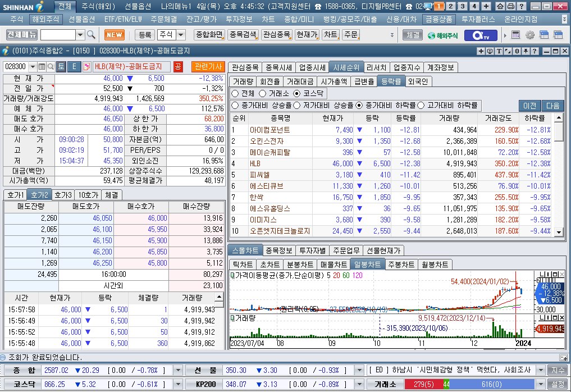Click the plus icon in 주식종합2 window header
The image size is (571, 392).
[481, 51]
